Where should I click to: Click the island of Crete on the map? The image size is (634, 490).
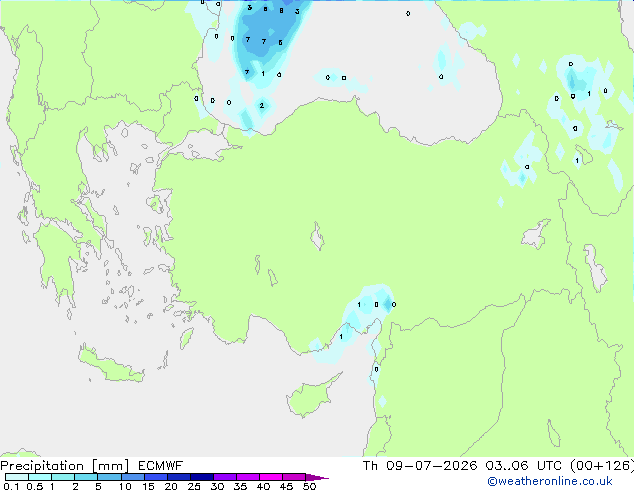point(110,365)
